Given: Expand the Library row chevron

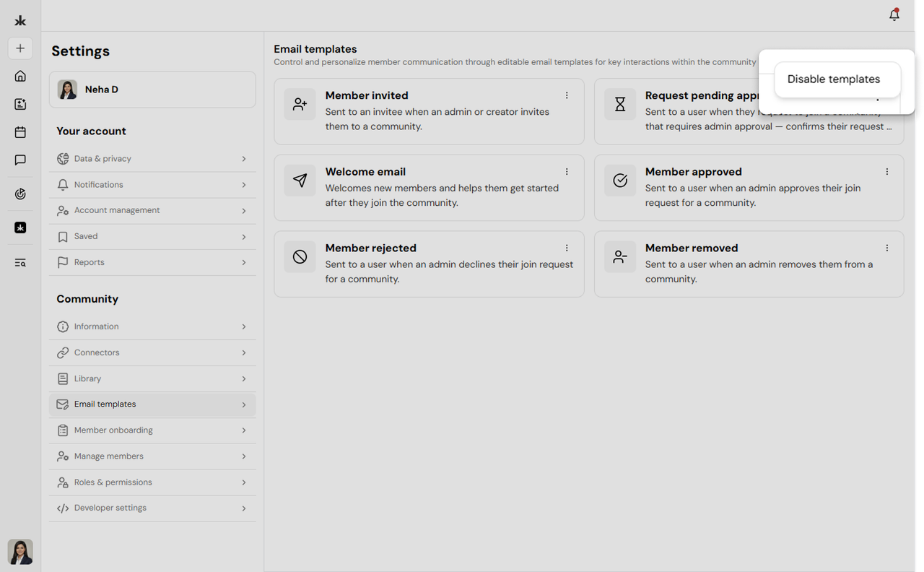Looking at the screenshot, I should click(x=244, y=379).
